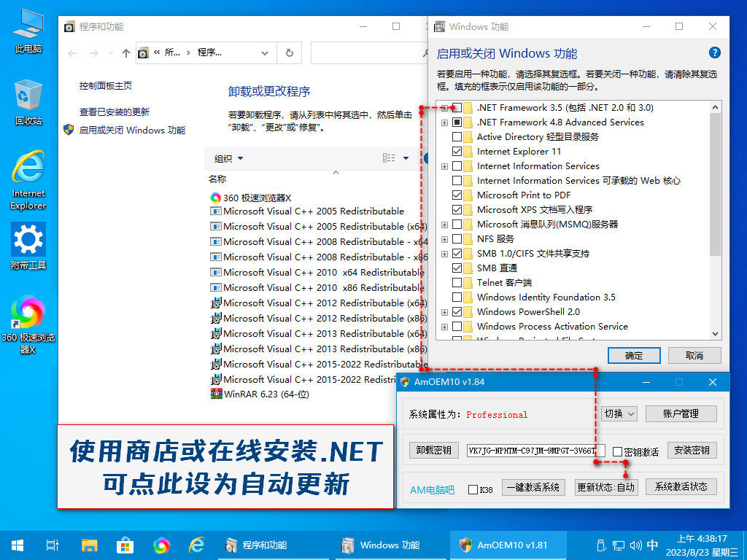
Task: Click 确定 in Windows 功能 dialog
Action: point(634,355)
